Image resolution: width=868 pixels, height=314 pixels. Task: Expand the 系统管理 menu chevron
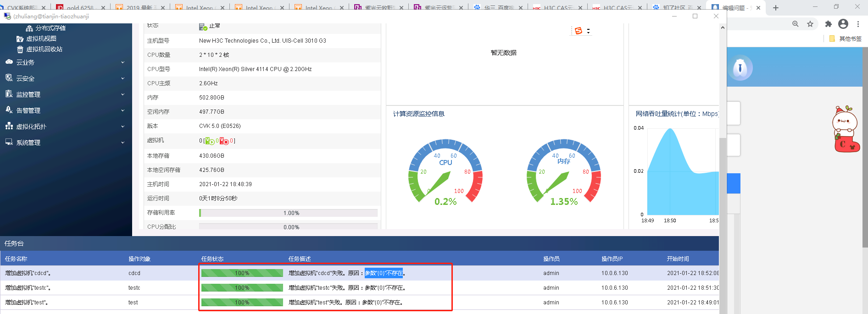click(122, 143)
